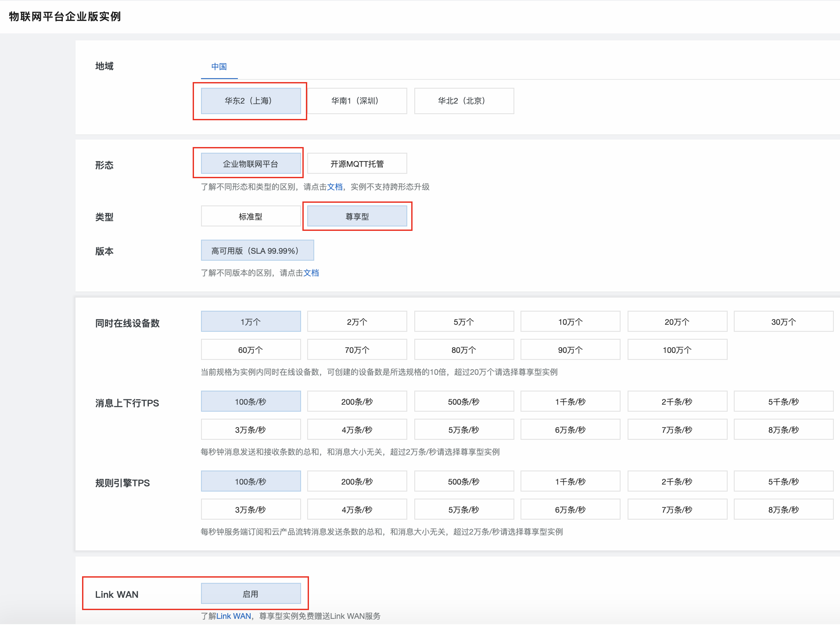Image resolution: width=840 pixels, height=625 pixels.
Task: Set online devices to 80万个
Action: pos(464,350)
